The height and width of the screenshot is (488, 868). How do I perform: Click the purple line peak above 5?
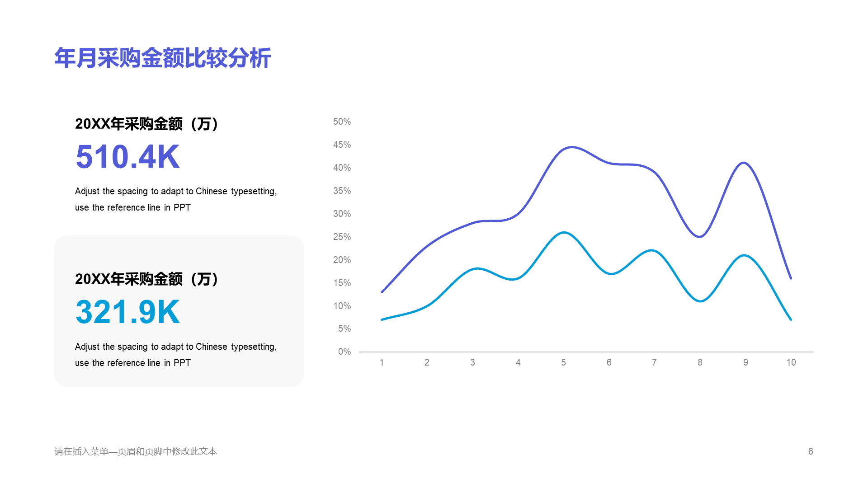click(571, 147)
